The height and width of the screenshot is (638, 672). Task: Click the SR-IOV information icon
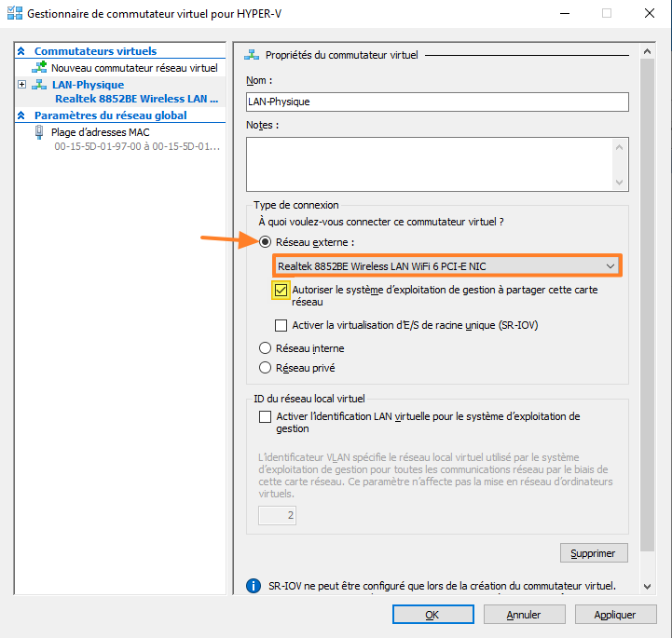click(253, 586)
